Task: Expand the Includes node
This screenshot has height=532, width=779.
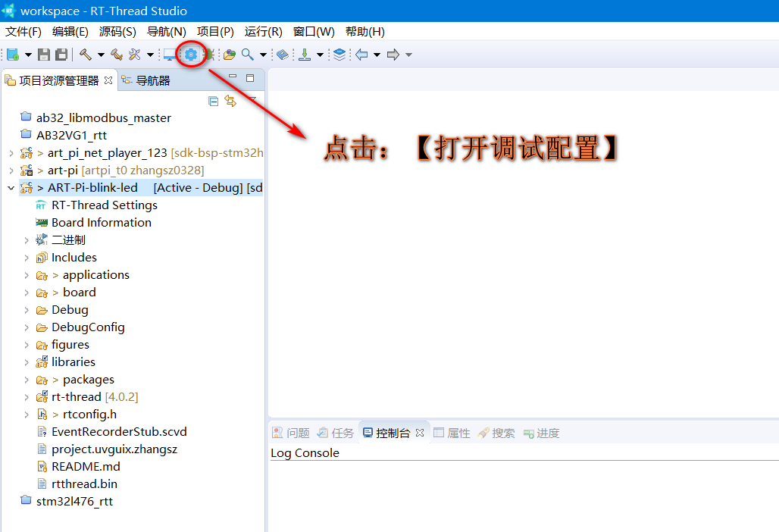Action: click(x=27, y=258)
